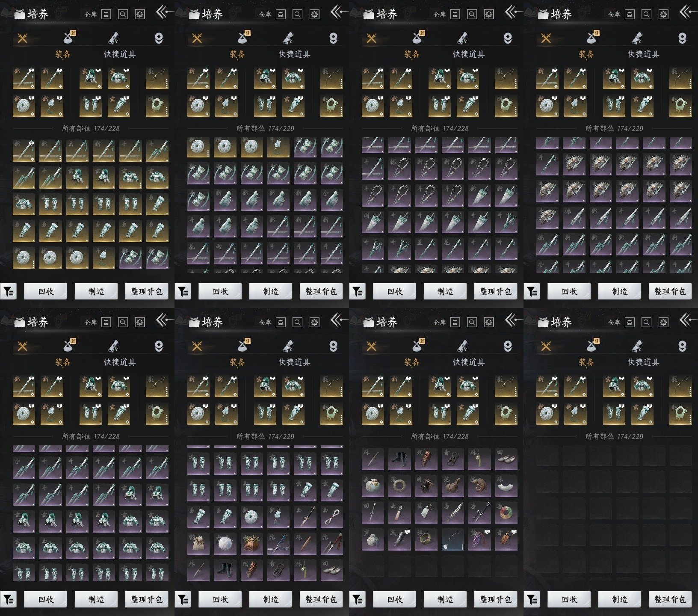
Task: Click 回收 in the panel with the snowball
Action: click(220, 599)
